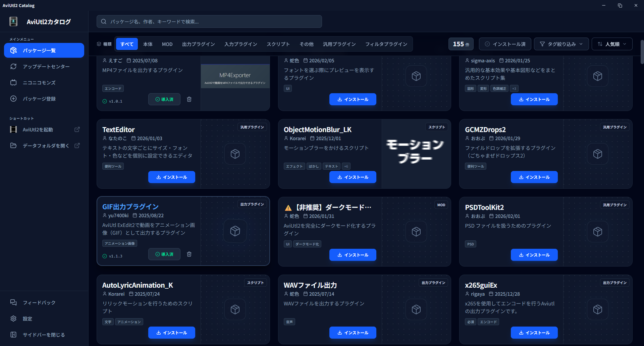Expand the タグ絞り込み dropdown
Screen dimensions: 644x346
[561, 44]
